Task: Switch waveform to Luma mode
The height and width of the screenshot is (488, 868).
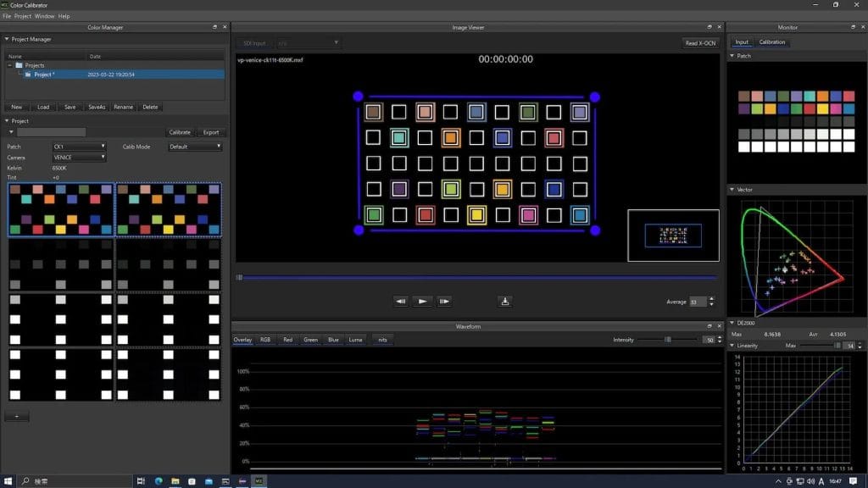Action: click(356, 340)
